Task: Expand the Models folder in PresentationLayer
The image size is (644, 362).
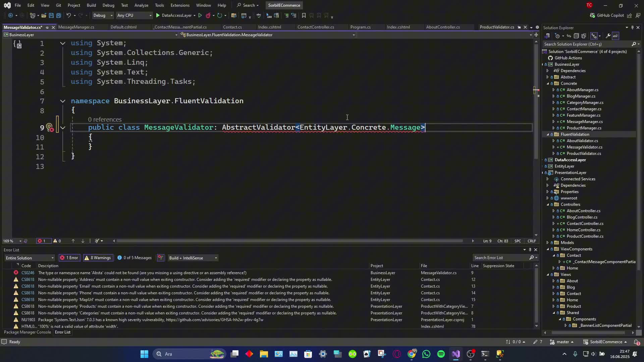Action: click(548, 243)
